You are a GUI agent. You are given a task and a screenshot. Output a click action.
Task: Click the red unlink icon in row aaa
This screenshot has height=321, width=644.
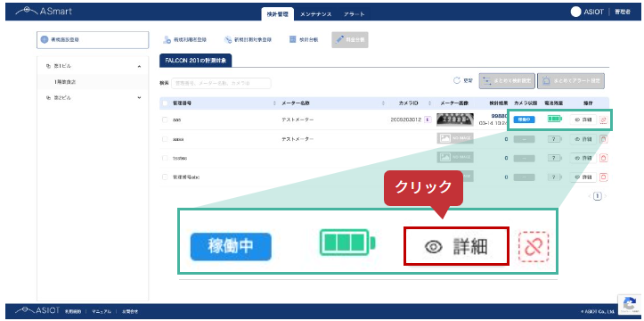pos(603,120)
